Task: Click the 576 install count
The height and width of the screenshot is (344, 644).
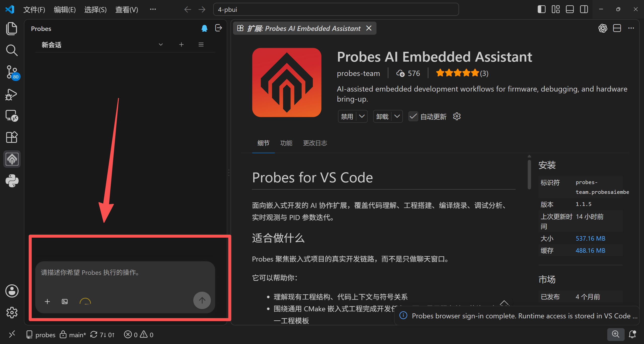Action: [x=408, y=73]
